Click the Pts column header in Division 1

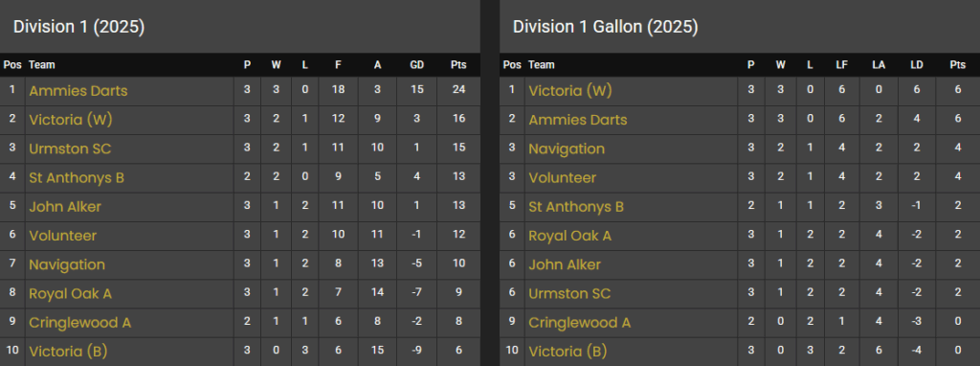pyautogui.click(x=458, y=65)
